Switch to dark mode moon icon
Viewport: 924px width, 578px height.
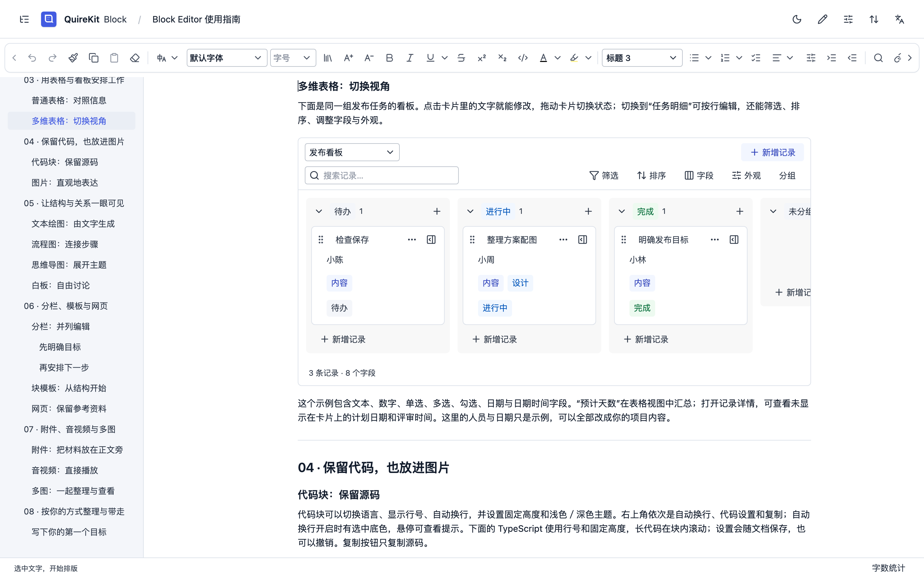click(797, 20)
